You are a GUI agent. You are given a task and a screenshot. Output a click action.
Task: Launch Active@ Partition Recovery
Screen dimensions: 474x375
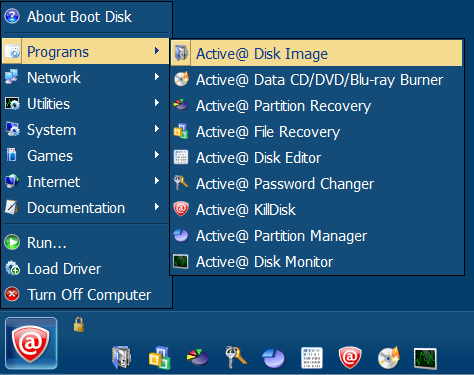pyautogui.click(x=316, y=106)
